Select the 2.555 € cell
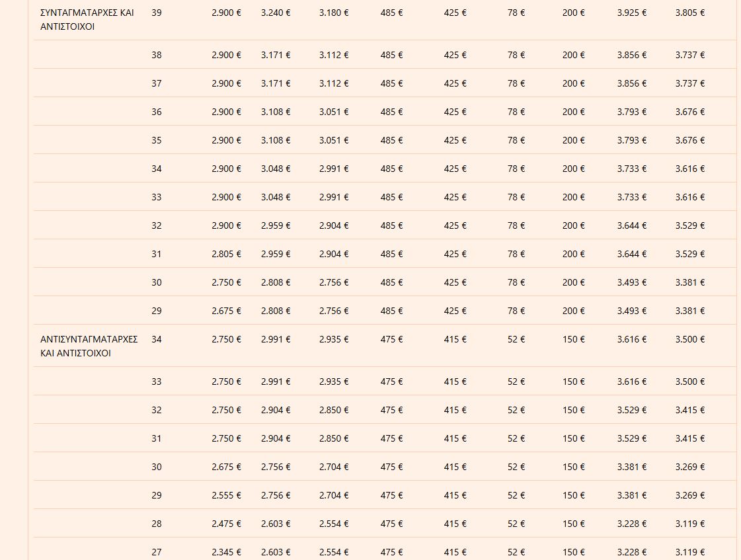741x560 pixels. click(x=226, y=495)
